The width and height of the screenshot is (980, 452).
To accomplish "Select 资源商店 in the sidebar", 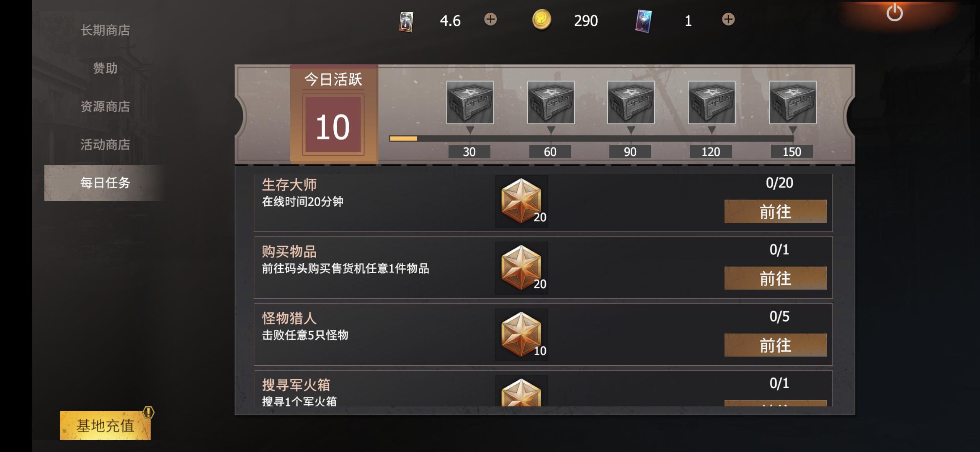I will [105, 106].
